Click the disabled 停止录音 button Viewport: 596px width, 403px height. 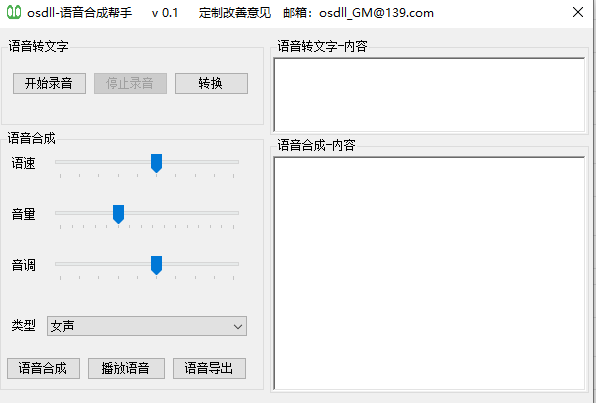click(130, 83)
